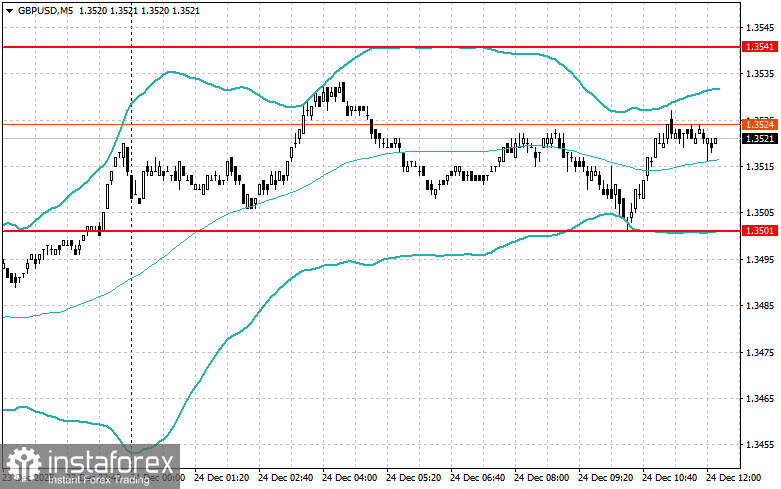Image resolution: width=781 pixels, height=489 pixels.
Task: Select the 1.3524 orange price level label
Action: [760, 124]
